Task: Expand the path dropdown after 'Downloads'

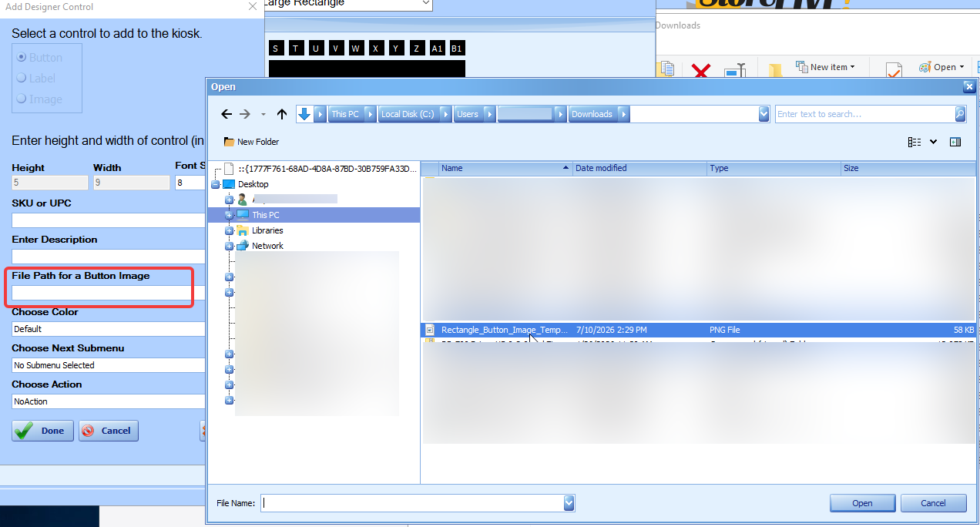Action: [x=623, y=114]
